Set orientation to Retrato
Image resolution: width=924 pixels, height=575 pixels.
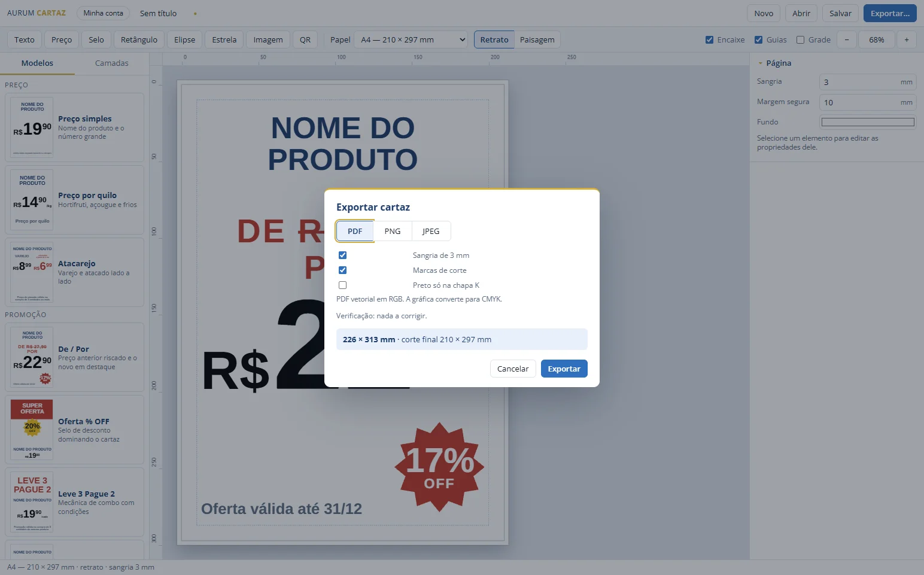(494, 39)
